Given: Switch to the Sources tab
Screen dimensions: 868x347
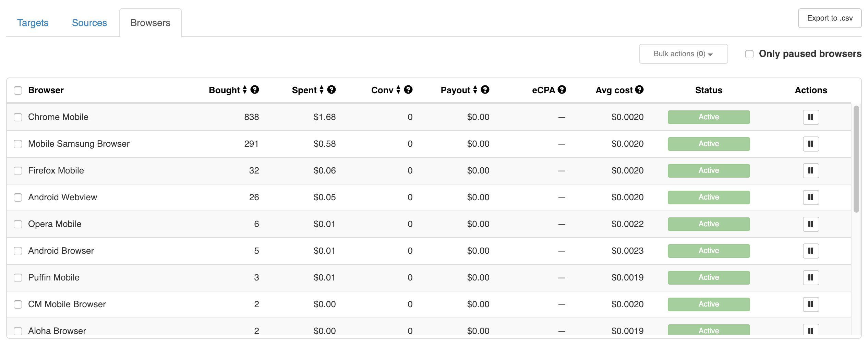Looking at the screenshot, I should (89, 23).
